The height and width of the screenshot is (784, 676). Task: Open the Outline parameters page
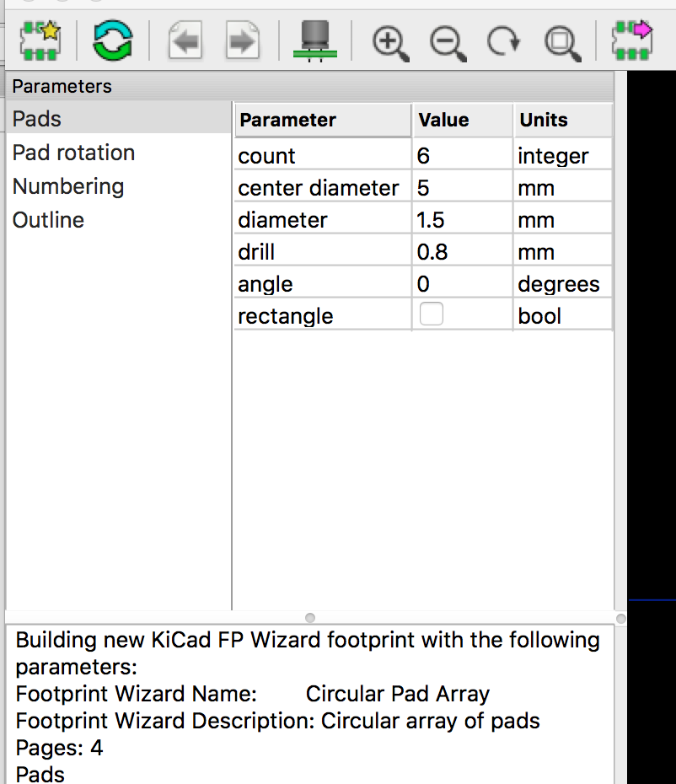pyautogui.click(x=48, y=220)
